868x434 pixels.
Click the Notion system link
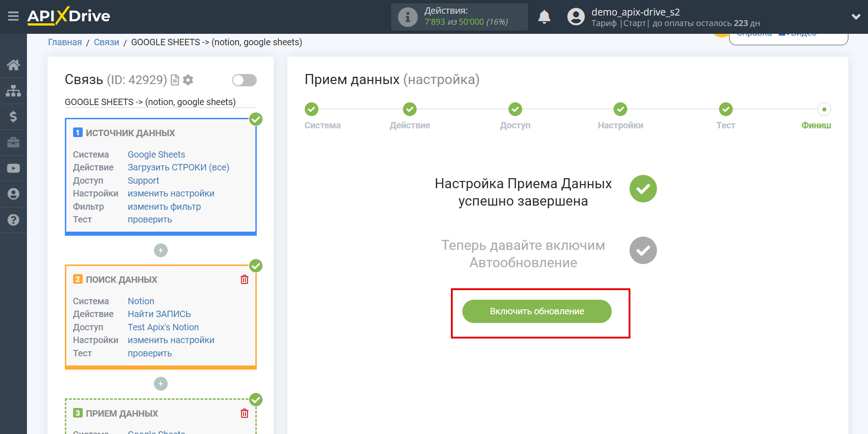click(x=141, y=301)
